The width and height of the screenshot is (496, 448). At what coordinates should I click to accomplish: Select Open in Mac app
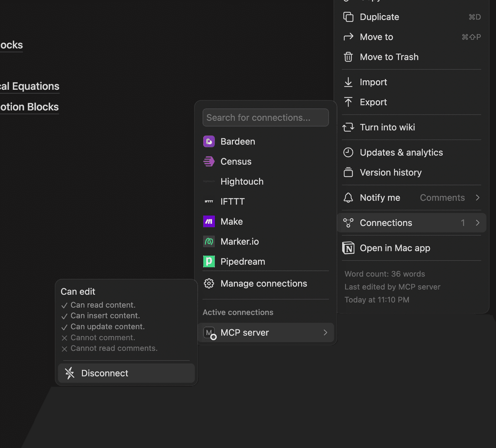412,248
